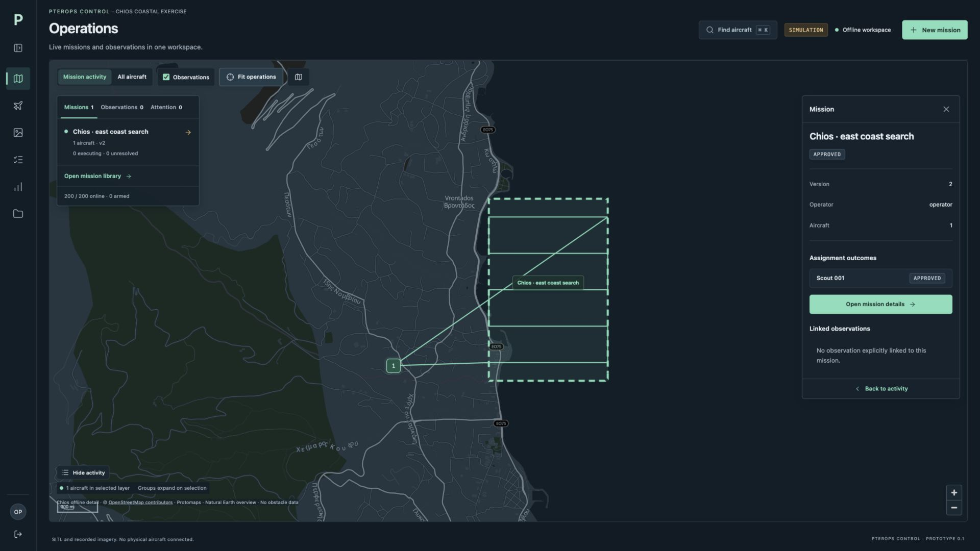Close the Mission panel
980x551 pixels.
point(946,109)
